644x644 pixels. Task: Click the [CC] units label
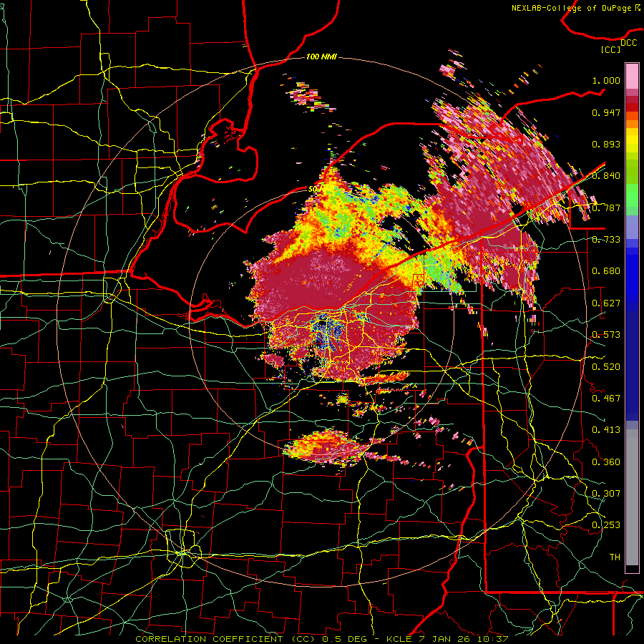pyautogui.click(x=610, y=50)
